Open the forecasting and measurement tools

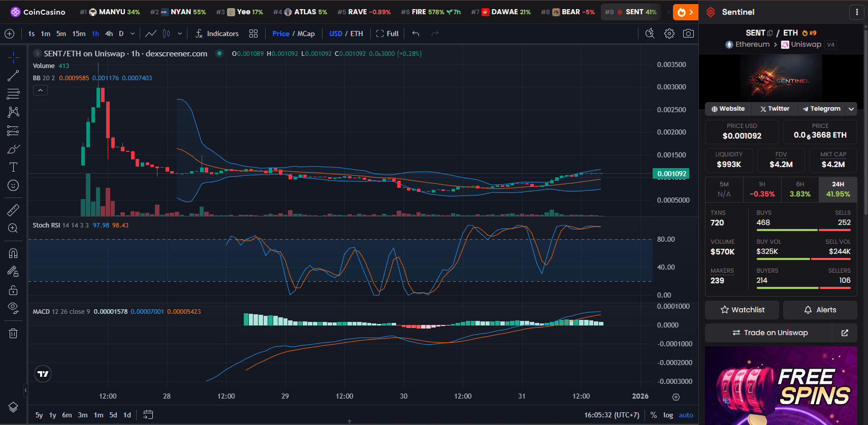pyautogui.click(x=13, y=130)
